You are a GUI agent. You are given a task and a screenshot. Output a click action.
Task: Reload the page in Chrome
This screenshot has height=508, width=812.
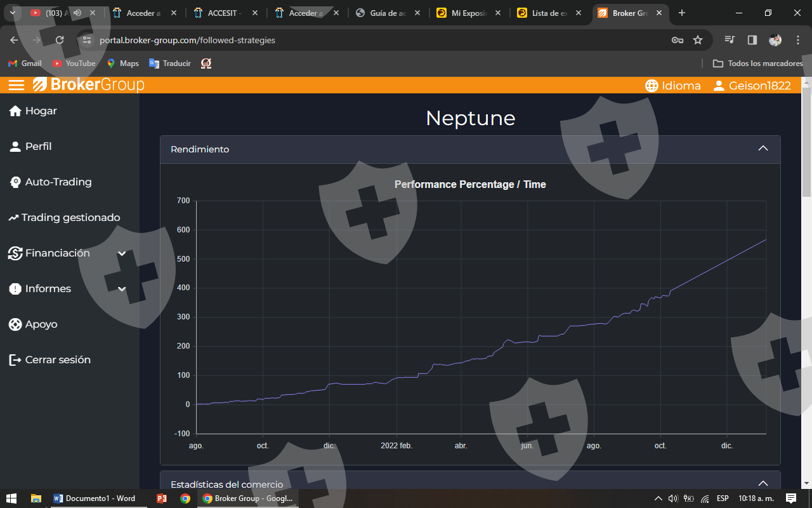(x=60, y=40)
